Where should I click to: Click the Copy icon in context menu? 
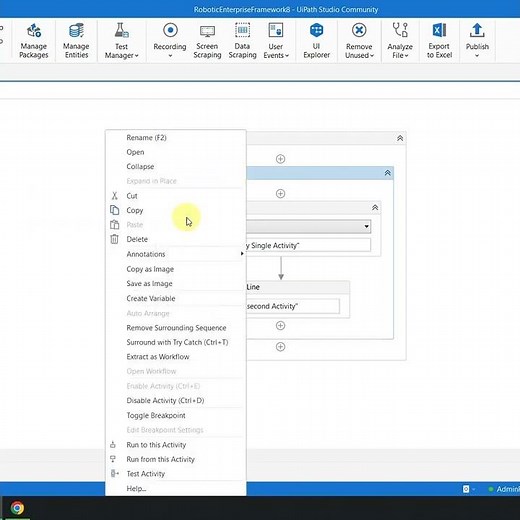(x=114, y=210)
